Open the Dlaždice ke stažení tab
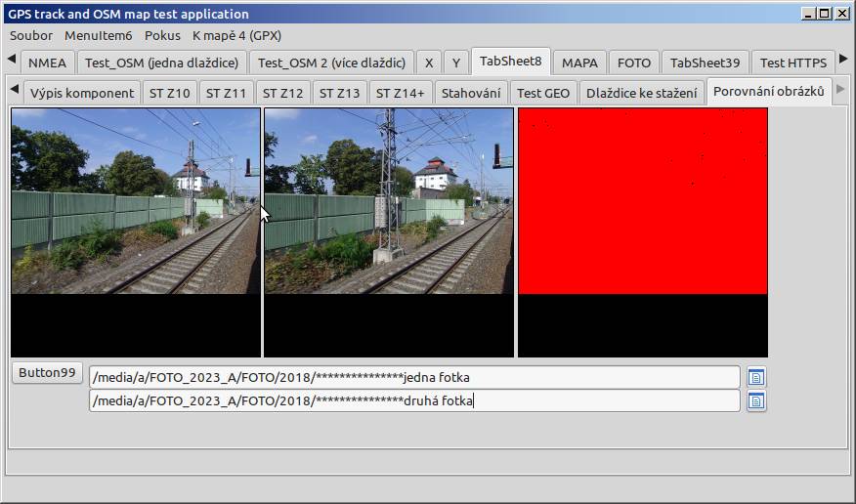This screenshot has height=504, width=856. tap(641, 93)
